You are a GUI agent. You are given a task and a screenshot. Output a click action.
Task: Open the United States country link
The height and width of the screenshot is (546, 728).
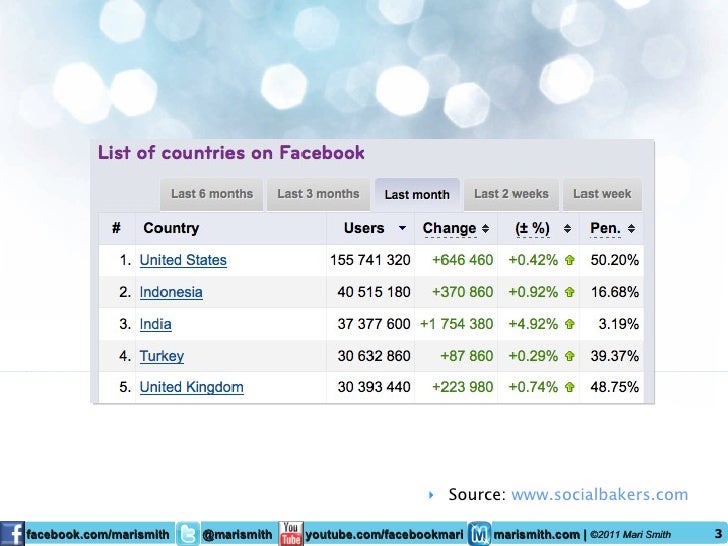point(183,260)
